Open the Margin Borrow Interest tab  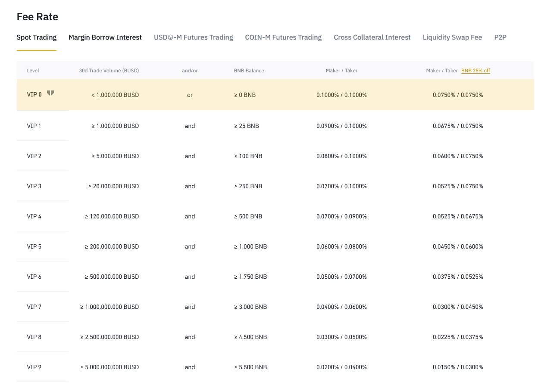(x=105, y=37)
